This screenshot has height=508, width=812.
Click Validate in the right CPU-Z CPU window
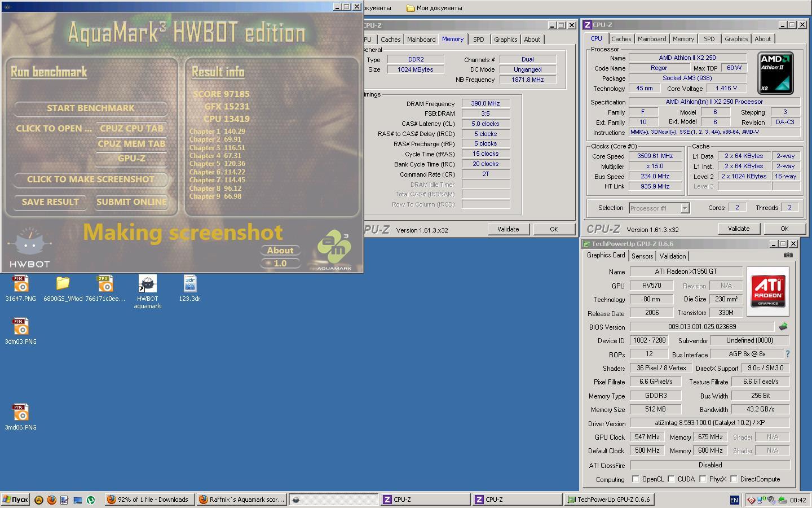pos(739,229)
